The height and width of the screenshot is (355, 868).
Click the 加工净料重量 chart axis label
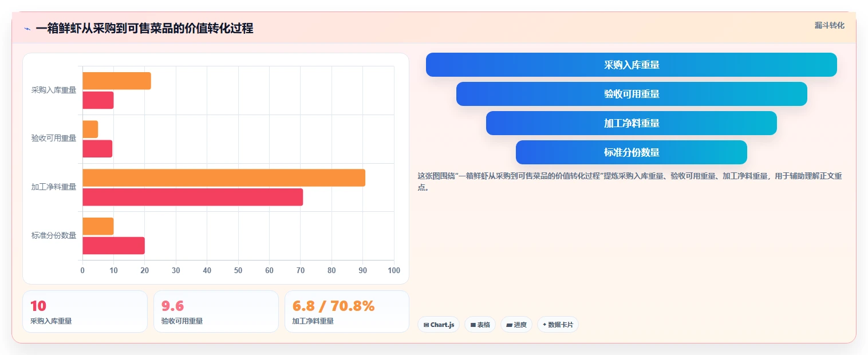tap(54, 187)
